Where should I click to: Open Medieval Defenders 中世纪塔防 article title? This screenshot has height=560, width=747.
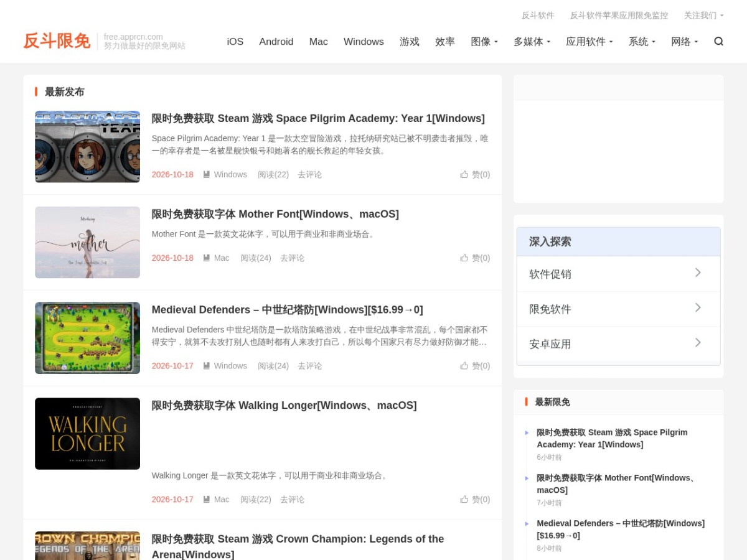pyautogui.click(x=287, y=310)
